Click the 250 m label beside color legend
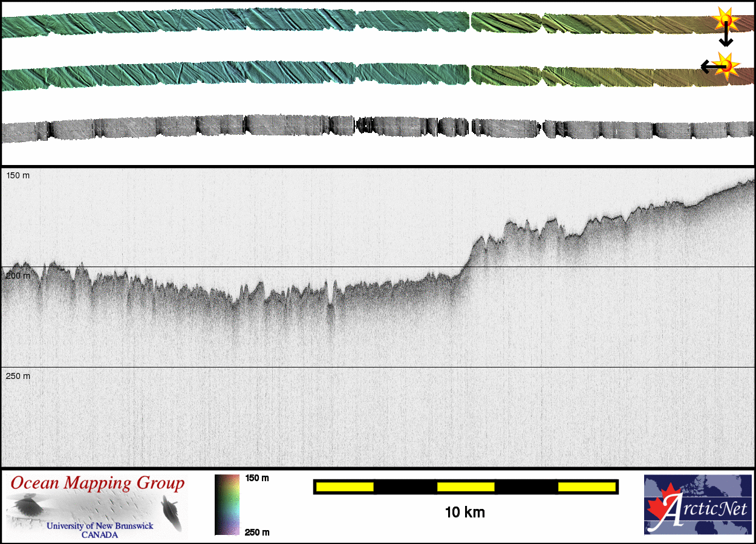Screen dimensions: 756x544 tap(257, 532)
